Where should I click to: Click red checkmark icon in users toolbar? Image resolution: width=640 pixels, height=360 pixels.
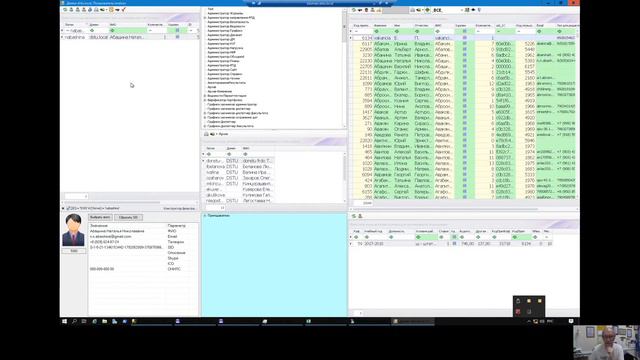coord(123,10)
